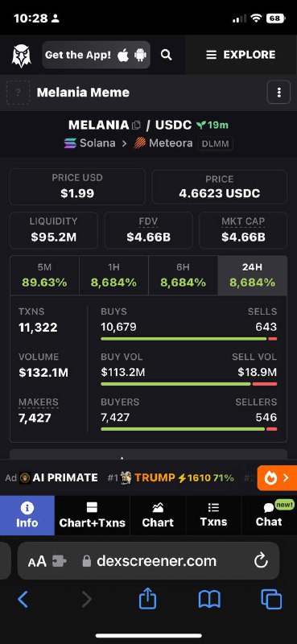
Task: Open the EXPLORE hamburger menu
Action: tap(241, 55)
